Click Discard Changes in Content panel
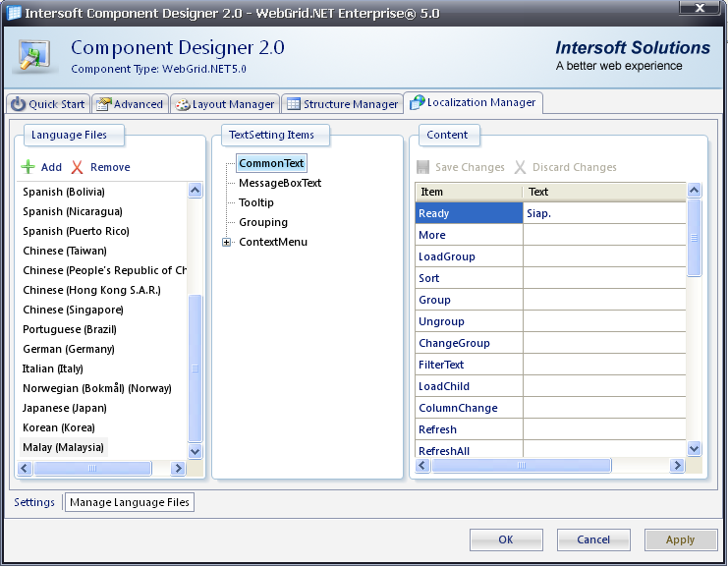Screen dimensions: 728x567 [x=575, y=167]
